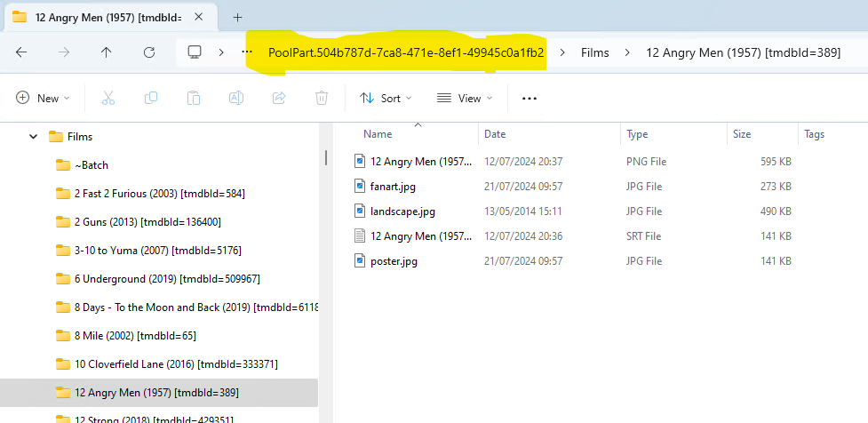Click 12 Angry Men breadcrumb segment

[x=744, y=52]
